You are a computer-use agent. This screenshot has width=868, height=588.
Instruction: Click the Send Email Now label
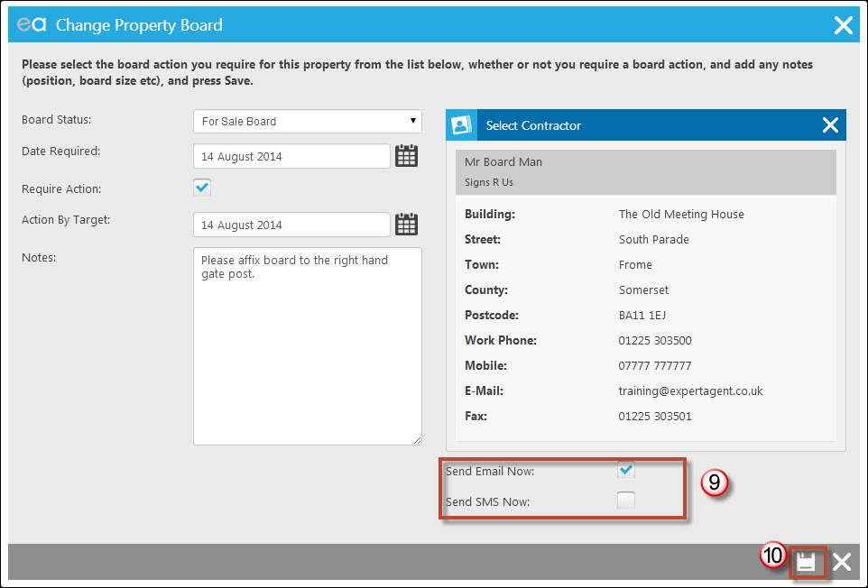point(490,472)
